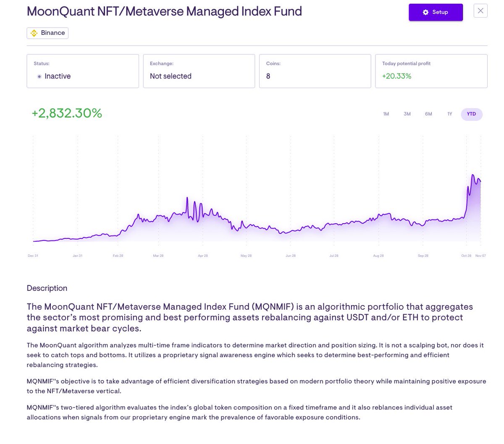This screenshot has height=444, width=504.
Task: Click the fund title heading
Action: point(164,11)
